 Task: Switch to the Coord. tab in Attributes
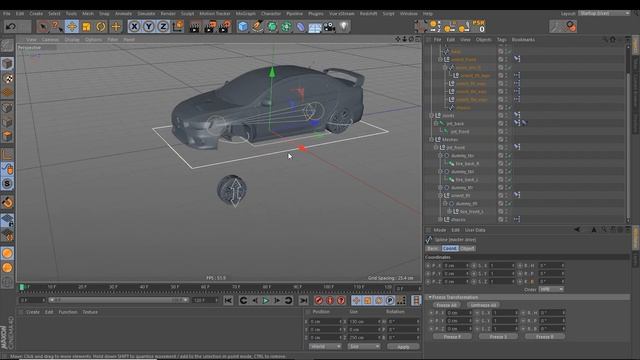click(x=450, y=248)
